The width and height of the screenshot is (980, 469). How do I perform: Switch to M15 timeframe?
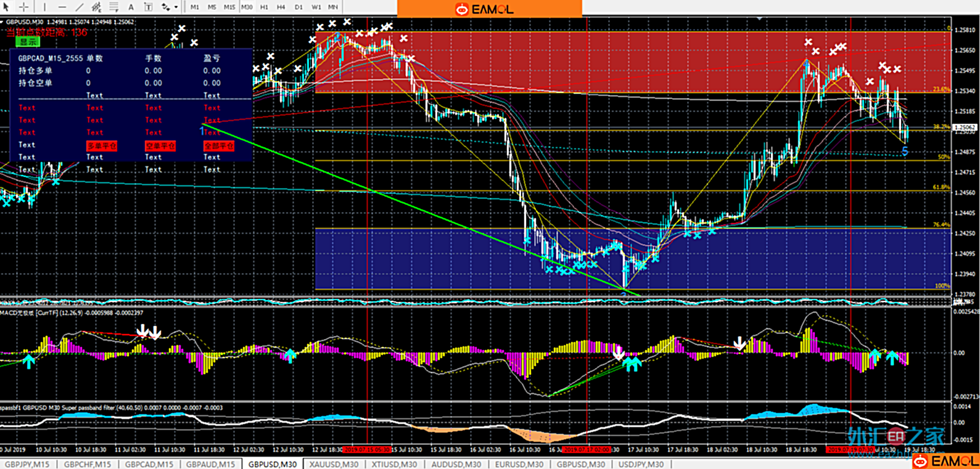point(229,7)
